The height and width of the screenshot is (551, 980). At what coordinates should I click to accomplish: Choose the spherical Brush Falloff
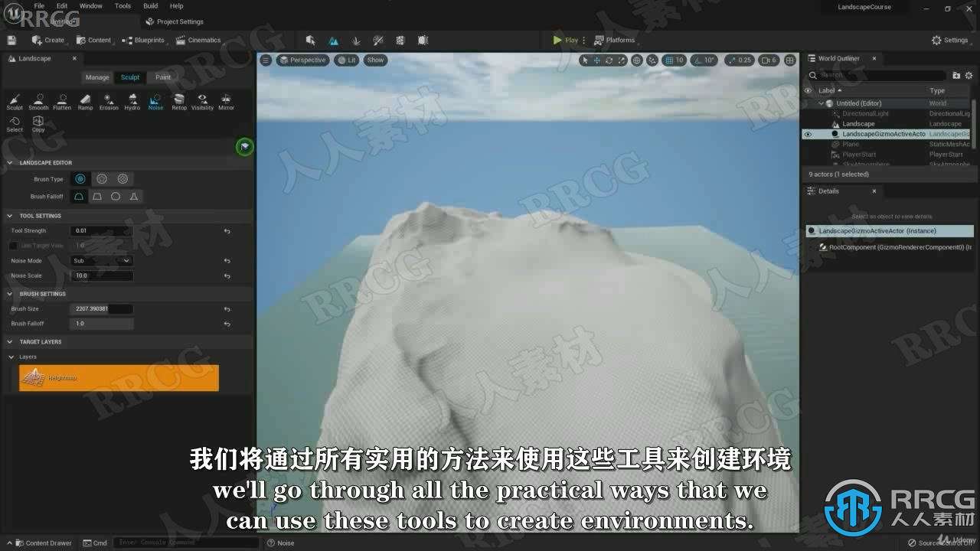pyautogui.click(x=116, y=197)
